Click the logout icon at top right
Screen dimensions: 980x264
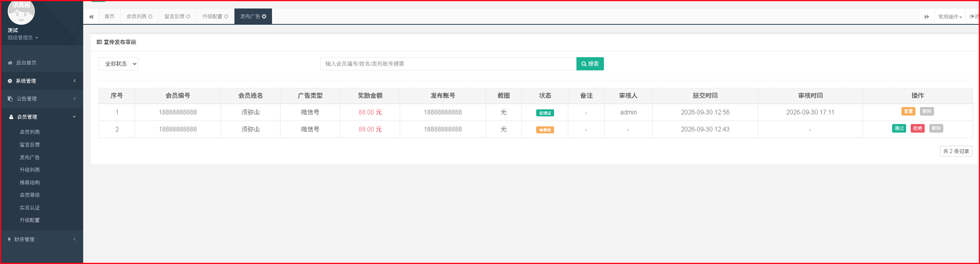click(x=972, y=16)
